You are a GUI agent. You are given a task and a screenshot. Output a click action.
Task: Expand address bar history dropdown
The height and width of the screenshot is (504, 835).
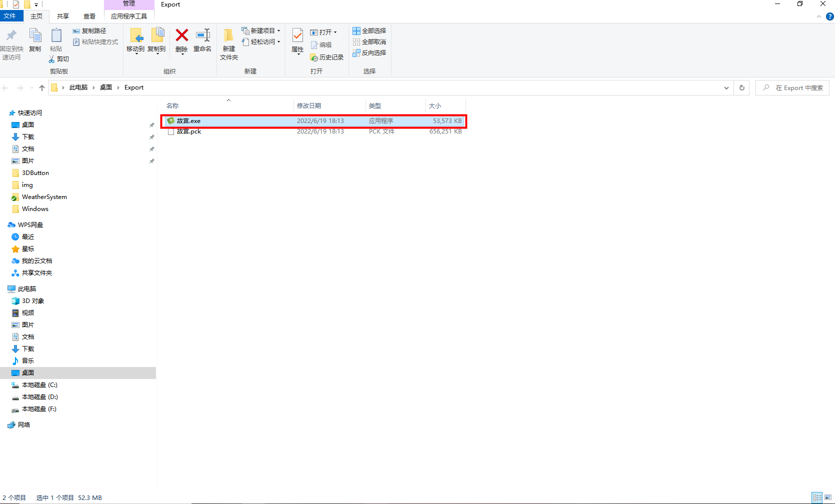pos(726,88)
